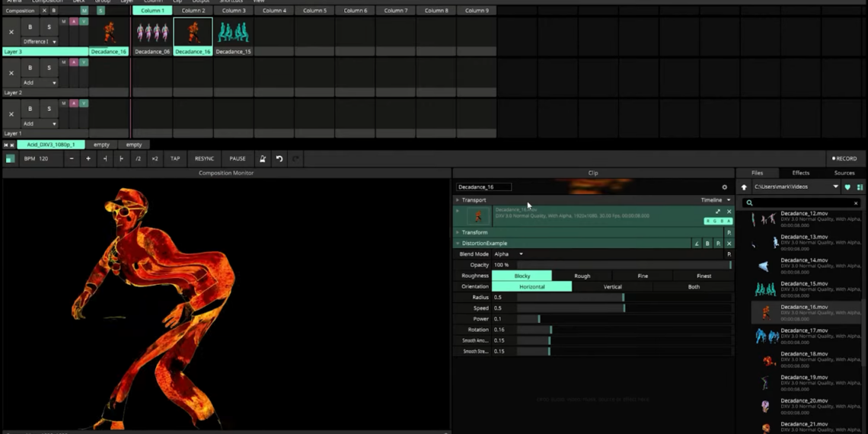Toggle Bypass on Layer 1
This screenshot has width=868, height=434.
coord(30,109)
